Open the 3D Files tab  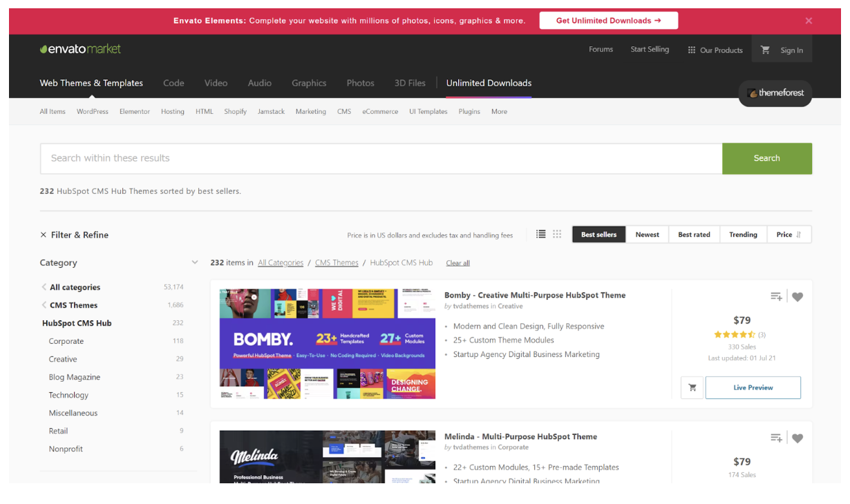[x=410, y=83]
